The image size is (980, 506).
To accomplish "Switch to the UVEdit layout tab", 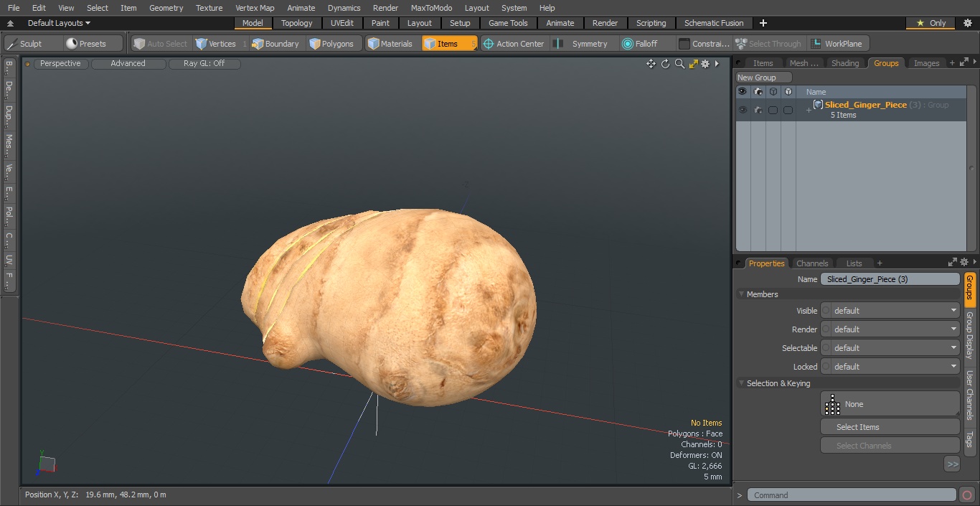I will click(x=342, y=23).
